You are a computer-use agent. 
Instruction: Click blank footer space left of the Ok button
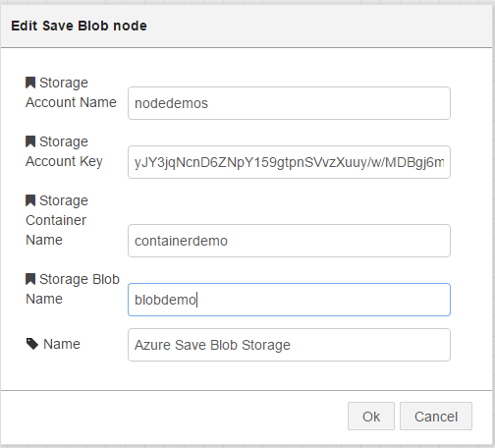point(174,417)
